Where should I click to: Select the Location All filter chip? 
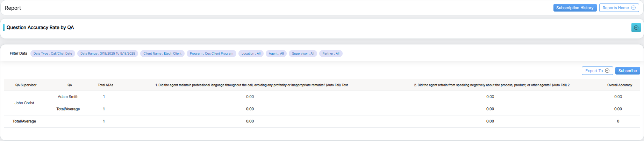click(251, 54)
